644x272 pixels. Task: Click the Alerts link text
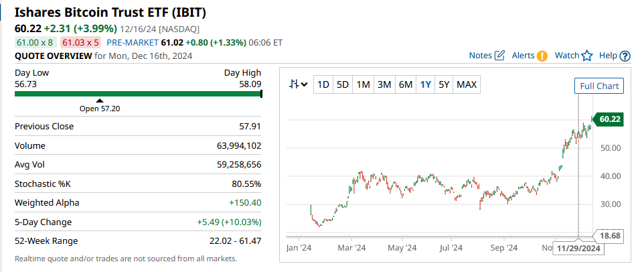point(523,56)
